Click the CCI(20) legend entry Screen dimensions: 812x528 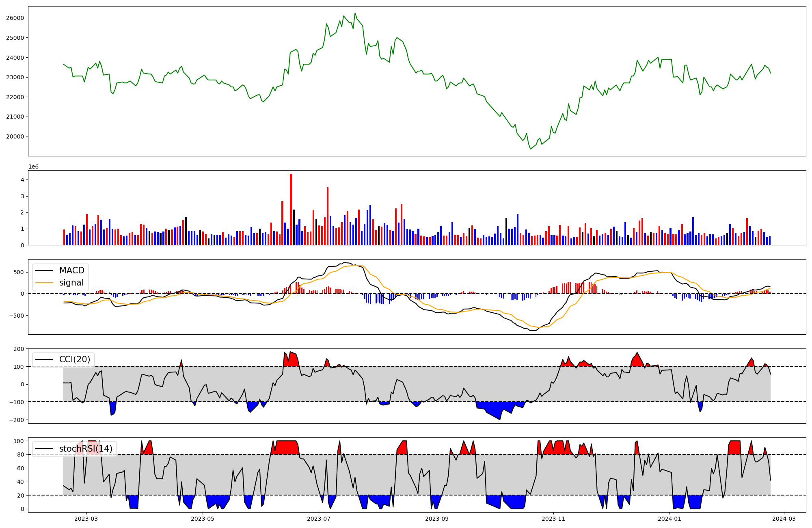tap(75, 359)
